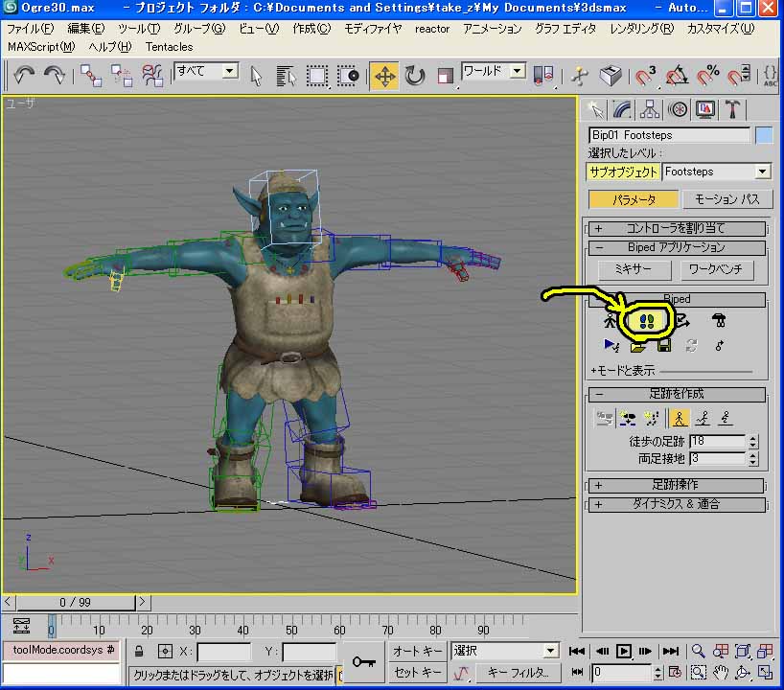Toggle Biped Motion Flow Mode icon

click(x=682, y=320)
